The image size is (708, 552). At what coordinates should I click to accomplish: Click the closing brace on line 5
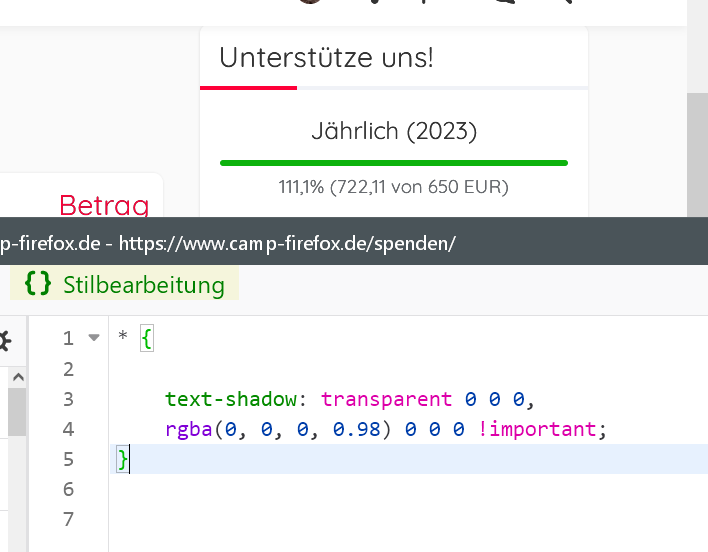(123, 459)
